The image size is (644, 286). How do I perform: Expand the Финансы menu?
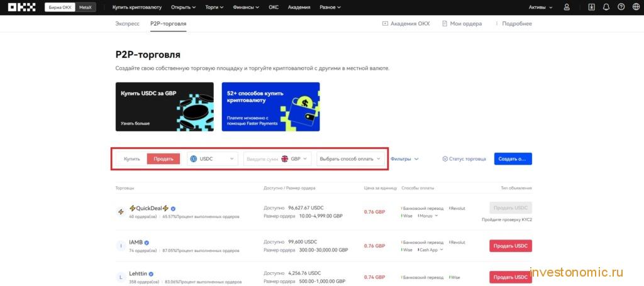pyautogui.click(x=246, y=8)
